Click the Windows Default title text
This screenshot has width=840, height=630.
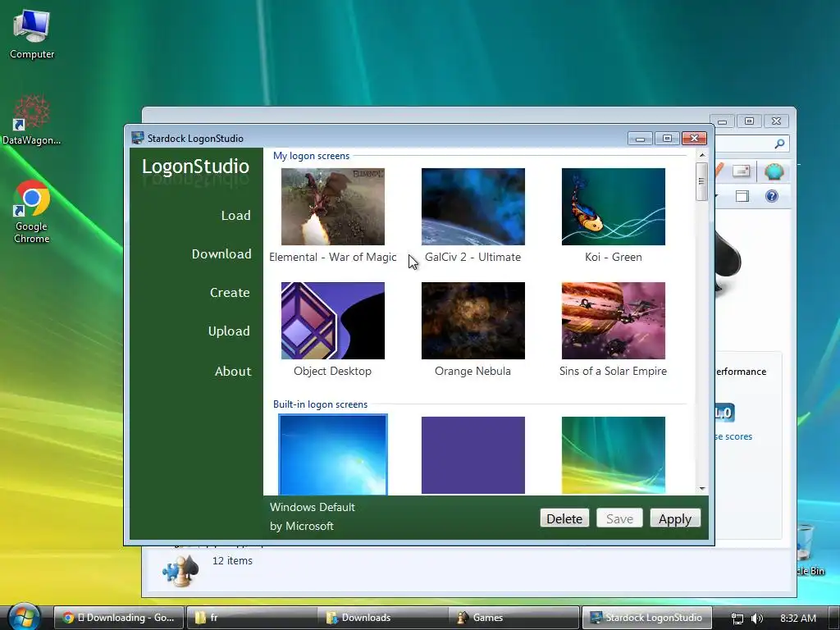(313, 507)
